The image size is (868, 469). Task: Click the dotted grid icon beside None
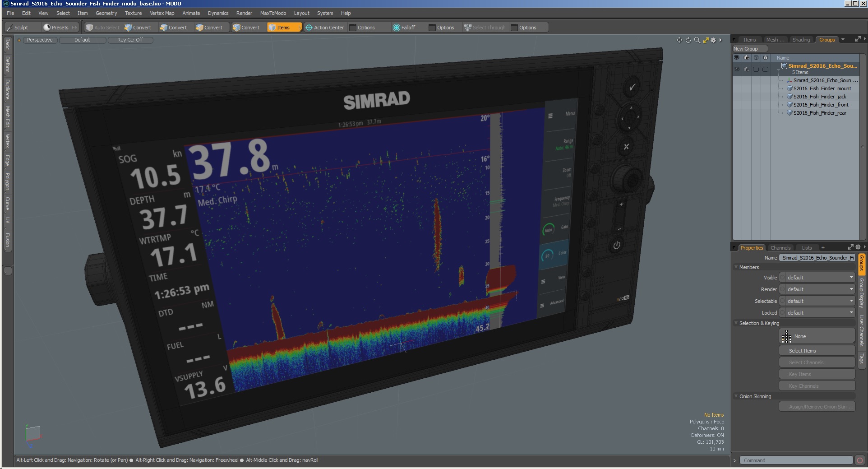pyautogui.click(x=786, y=336)
